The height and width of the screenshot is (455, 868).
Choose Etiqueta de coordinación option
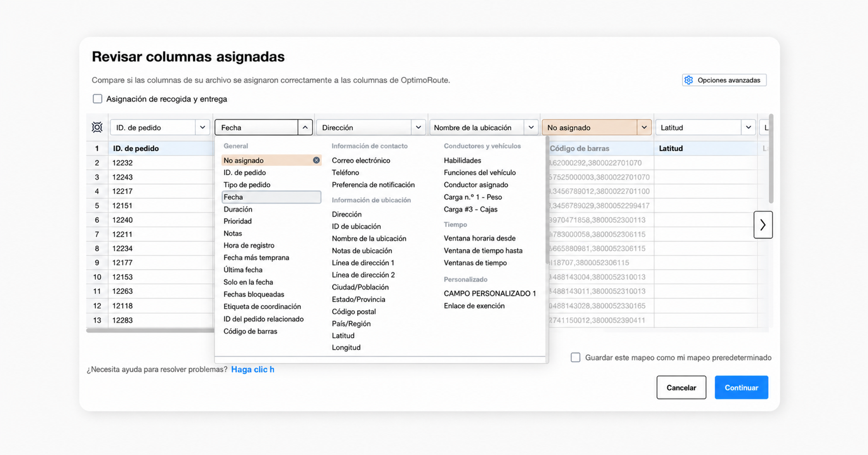coord(262,307)
